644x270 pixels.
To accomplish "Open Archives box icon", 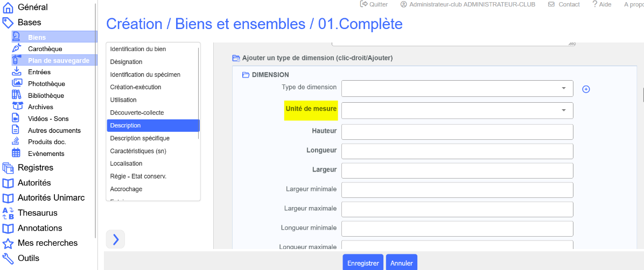I will [17, 106].
